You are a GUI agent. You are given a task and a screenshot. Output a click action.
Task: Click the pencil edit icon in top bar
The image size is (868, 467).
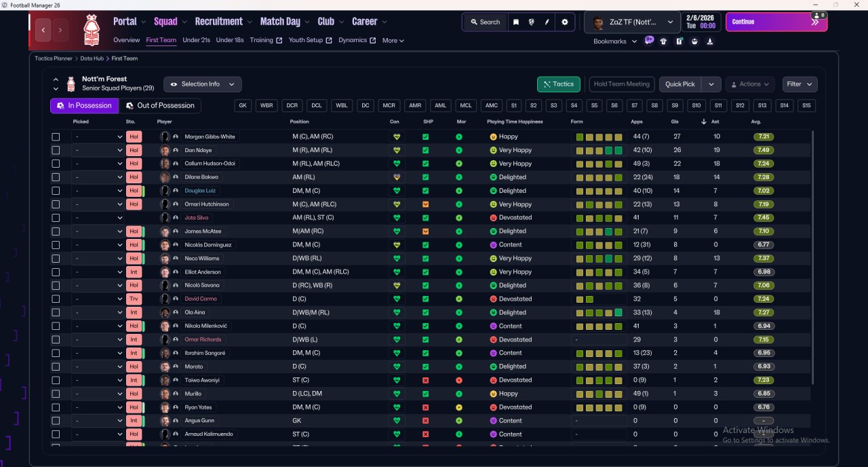(547, 22)
